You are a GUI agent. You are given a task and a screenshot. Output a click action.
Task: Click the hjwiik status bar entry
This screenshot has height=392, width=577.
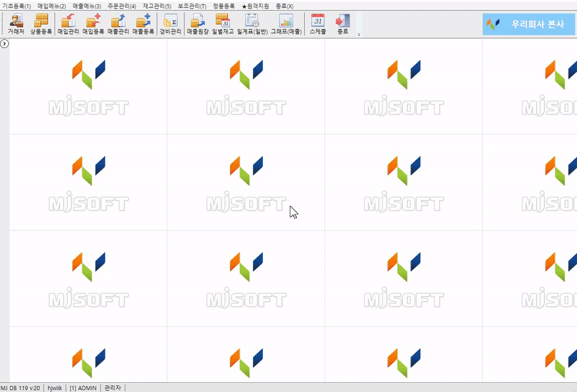[x=55, y=388]
